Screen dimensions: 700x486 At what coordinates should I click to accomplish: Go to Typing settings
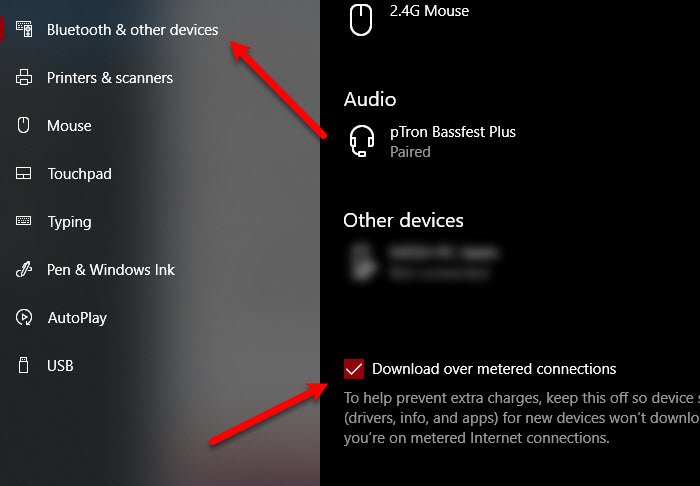click(x=70, y=222)
